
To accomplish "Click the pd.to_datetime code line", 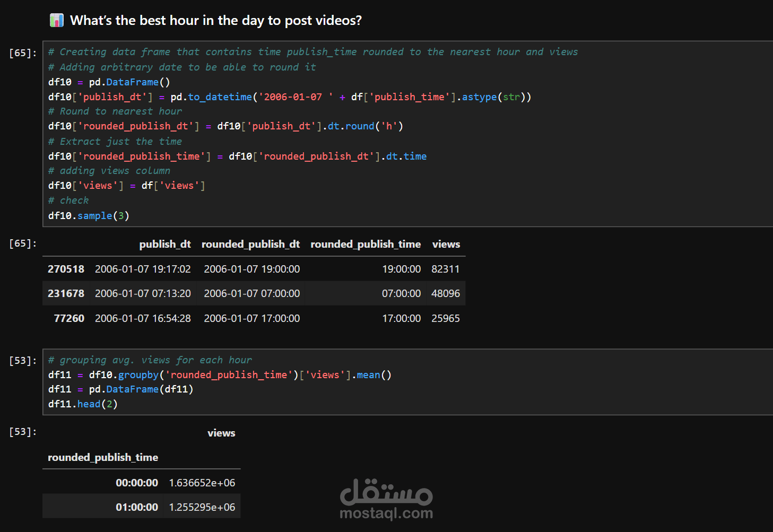I will pos(290,97).
